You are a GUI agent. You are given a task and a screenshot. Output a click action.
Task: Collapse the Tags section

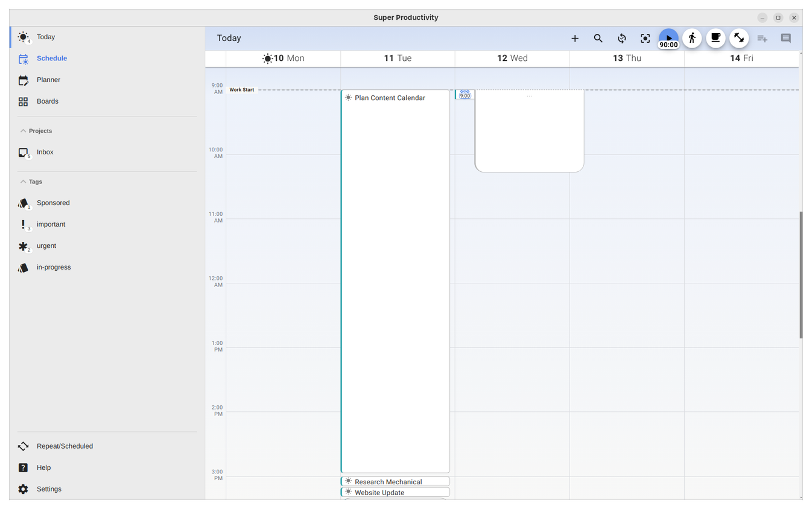pos(31,182)
